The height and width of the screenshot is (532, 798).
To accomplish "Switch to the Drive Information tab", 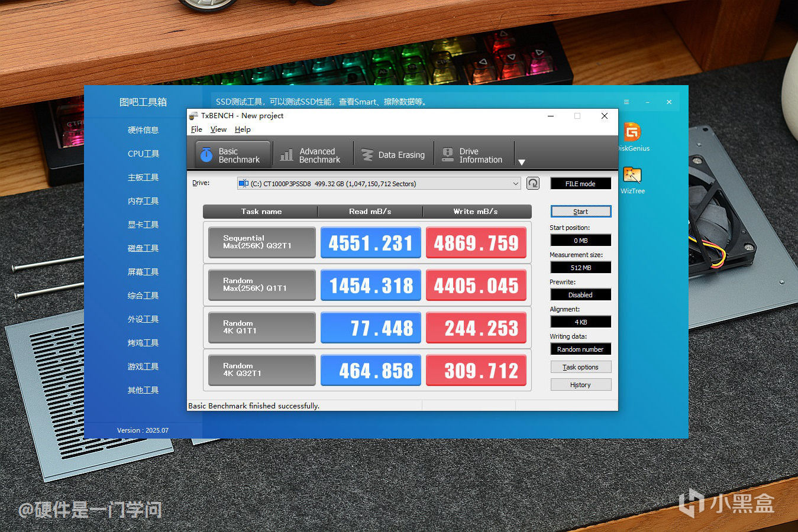I will click(x=474, y=155).
